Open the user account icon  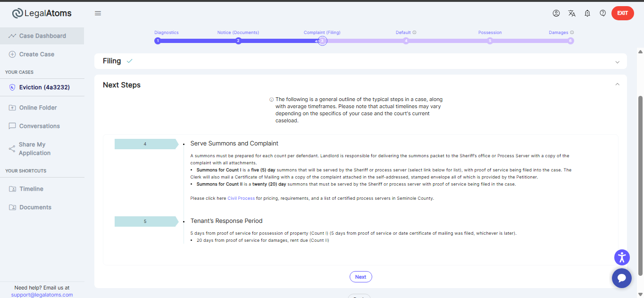tap(556, 13)
